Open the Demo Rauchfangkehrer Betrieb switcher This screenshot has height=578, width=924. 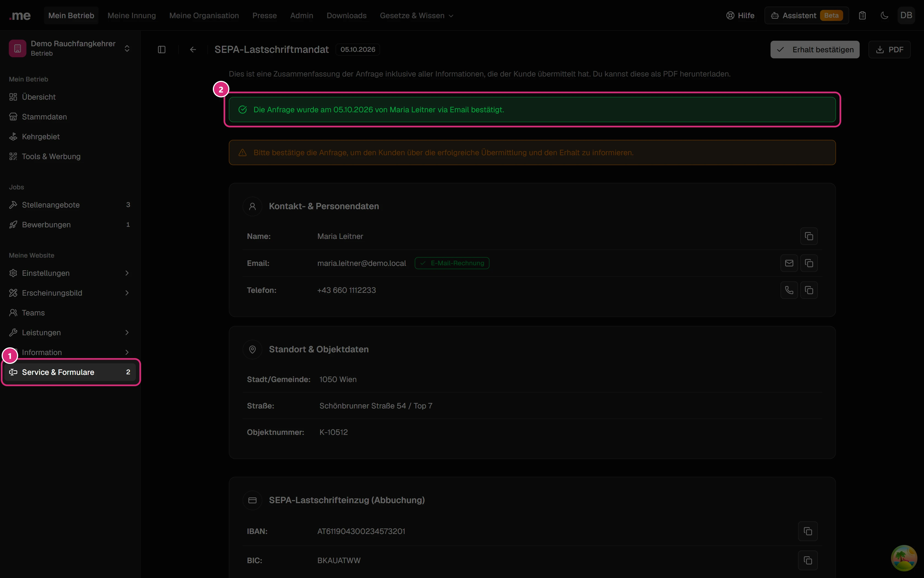point(70,48)
